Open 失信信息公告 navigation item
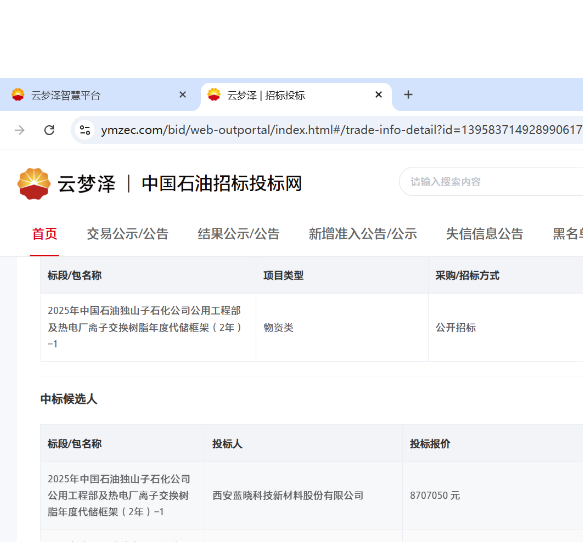 tap(484, 234)
